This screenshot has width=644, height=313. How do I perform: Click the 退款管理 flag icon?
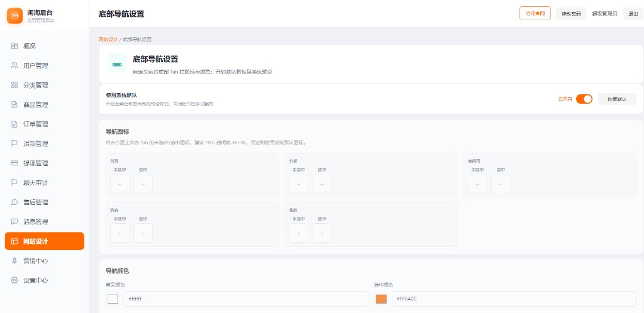pos(14,143)
